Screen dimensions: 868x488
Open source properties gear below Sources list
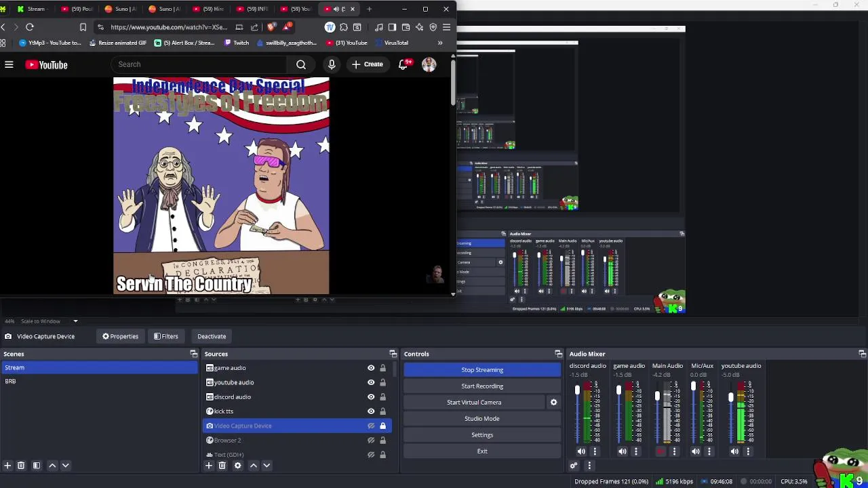[x=237, y=466]
